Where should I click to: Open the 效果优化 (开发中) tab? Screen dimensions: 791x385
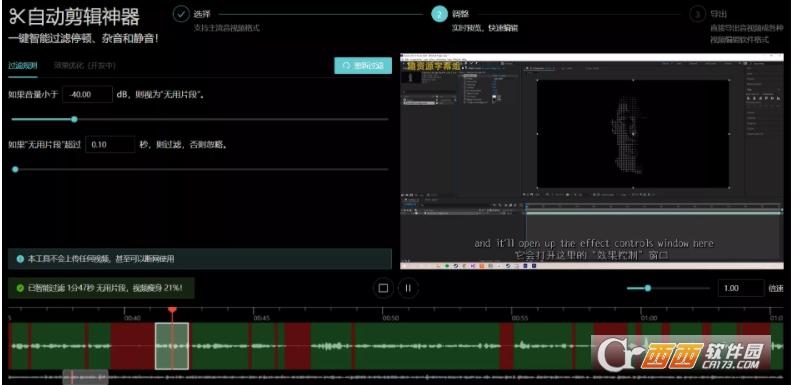point(85,66)
